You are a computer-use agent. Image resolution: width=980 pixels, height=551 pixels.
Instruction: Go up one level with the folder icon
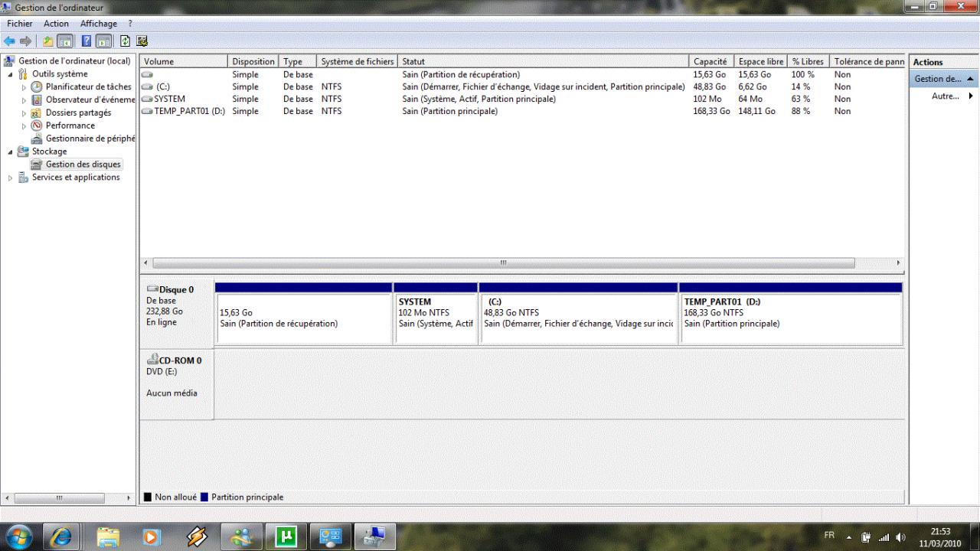click(x=48, y=41)
